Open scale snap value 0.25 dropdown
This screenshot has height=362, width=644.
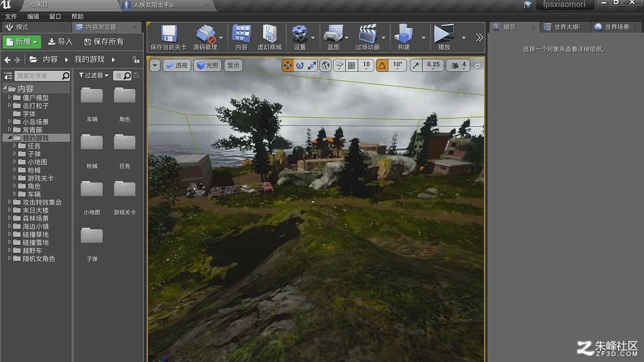(x=433, y=65)
